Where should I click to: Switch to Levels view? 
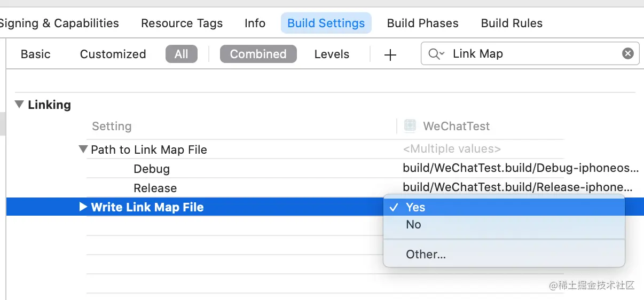332,54
